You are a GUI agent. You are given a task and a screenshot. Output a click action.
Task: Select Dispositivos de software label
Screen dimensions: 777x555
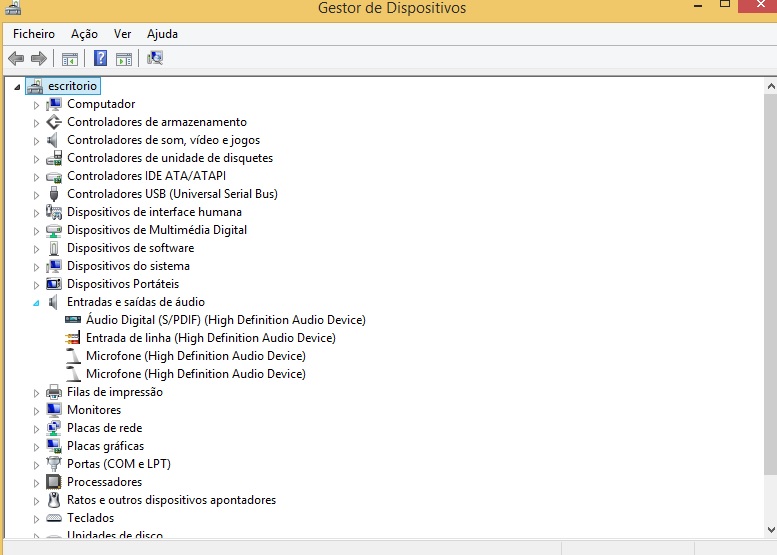click(130, 248)
